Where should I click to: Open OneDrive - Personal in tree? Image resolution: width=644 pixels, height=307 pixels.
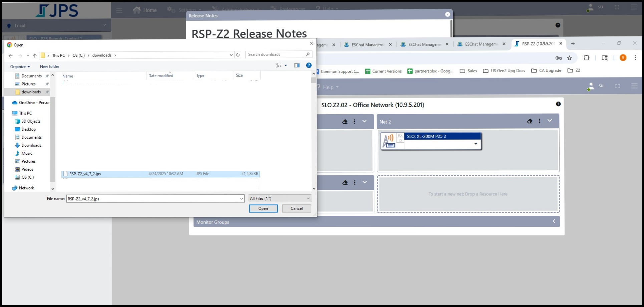click(31, 103)
